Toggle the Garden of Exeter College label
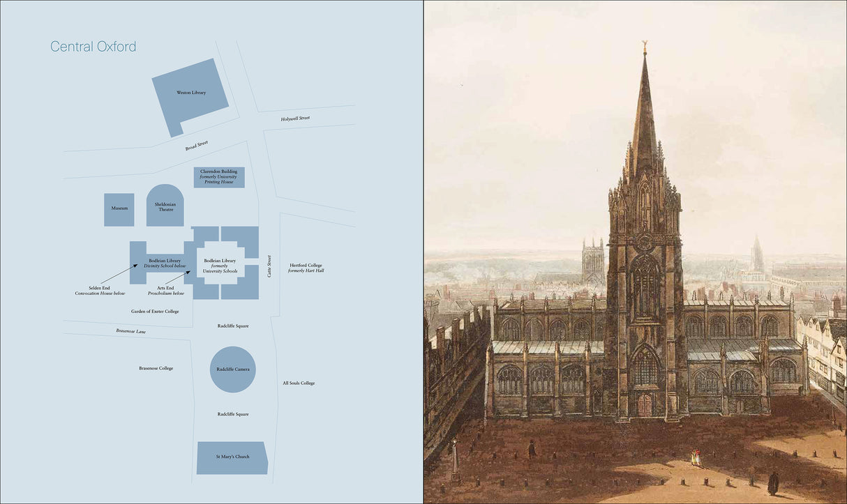 (154, 311)
